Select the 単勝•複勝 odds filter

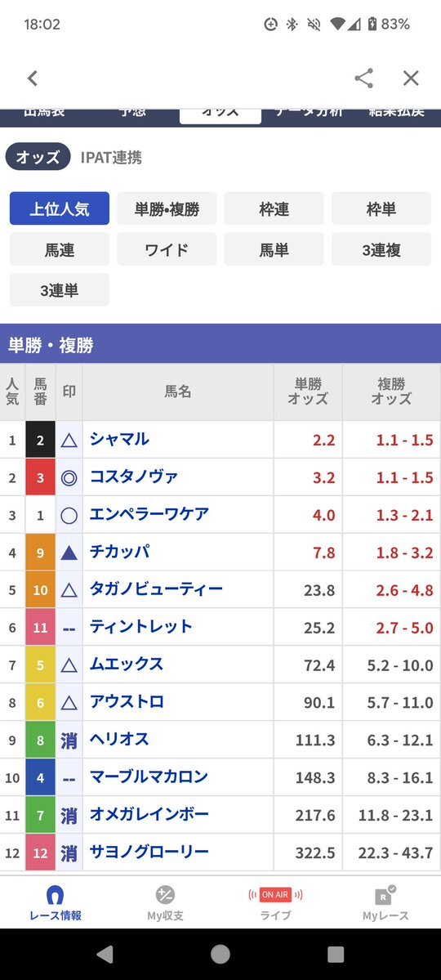click(x=167, y=208)
